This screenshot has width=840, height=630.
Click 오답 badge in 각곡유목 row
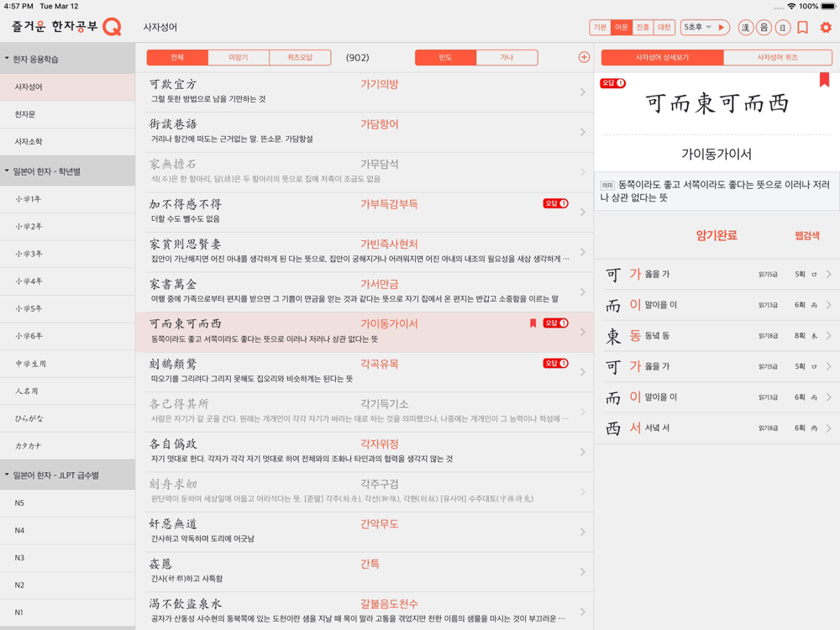(x=555, y=363)
